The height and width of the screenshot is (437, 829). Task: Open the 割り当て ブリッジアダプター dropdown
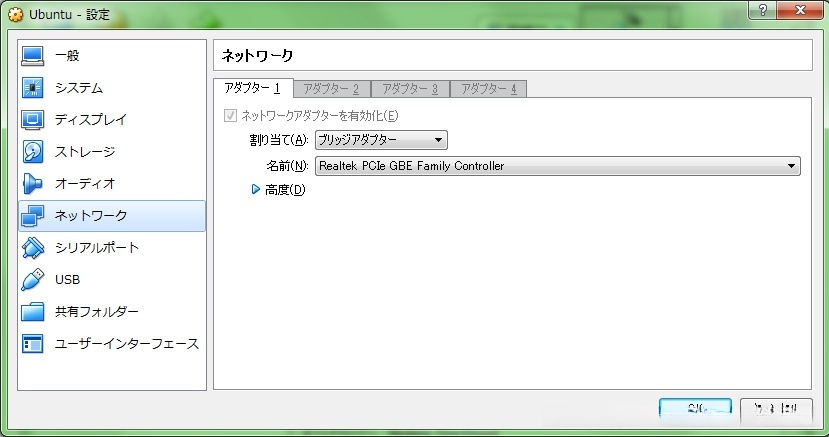click(381, 140)
